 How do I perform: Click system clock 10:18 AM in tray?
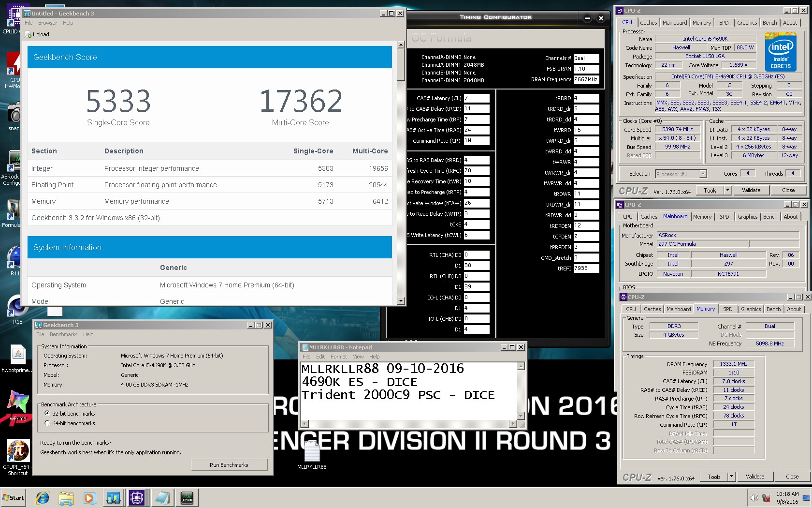[x=787, y=494]
